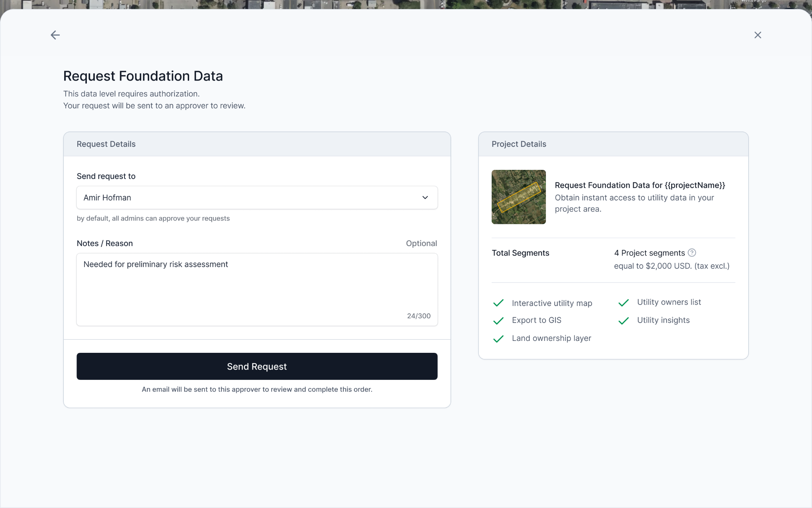Click checkmark beside Land ownership layer
The width and height of the screenshot is (812, 508).
[498, 339]
